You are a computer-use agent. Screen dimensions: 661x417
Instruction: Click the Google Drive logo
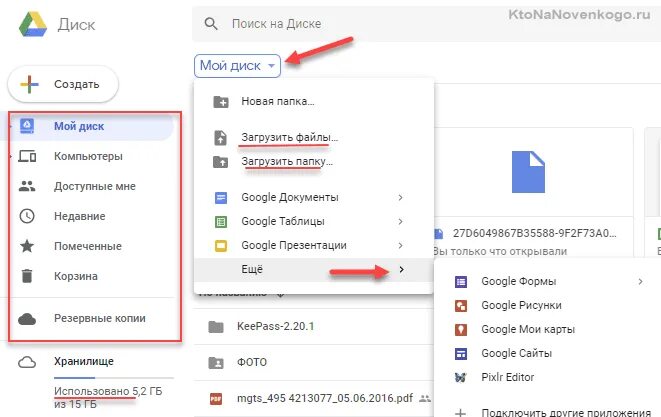point(33,24)
